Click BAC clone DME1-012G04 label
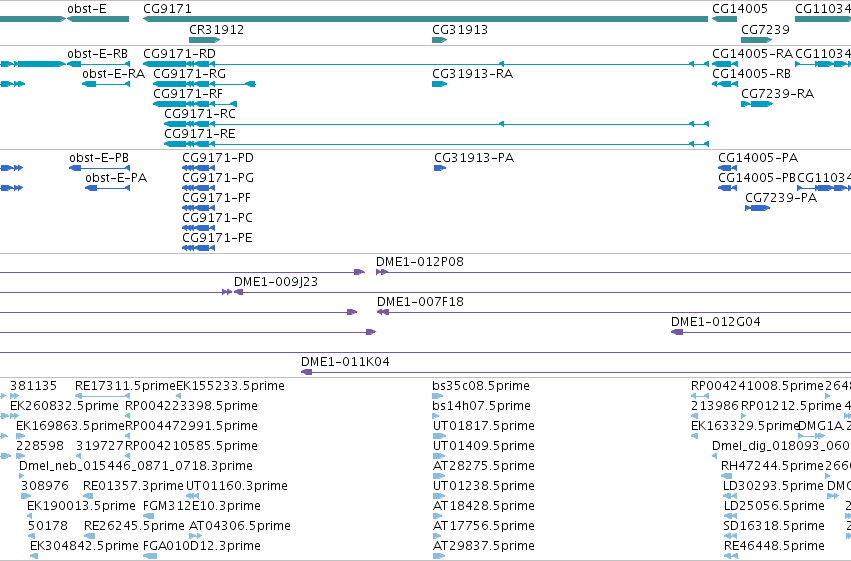The height and width of the screenshot is (561, 851). pyautogui.click(x=716, y=322)
